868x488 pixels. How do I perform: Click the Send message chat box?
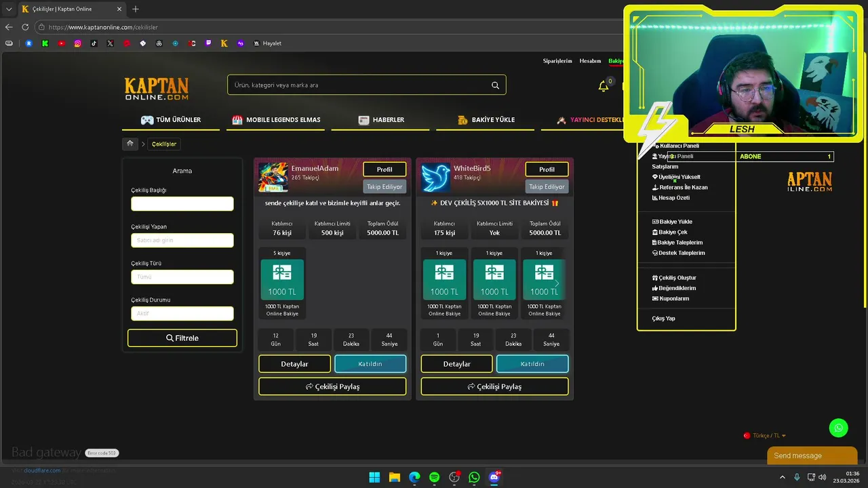812,455
